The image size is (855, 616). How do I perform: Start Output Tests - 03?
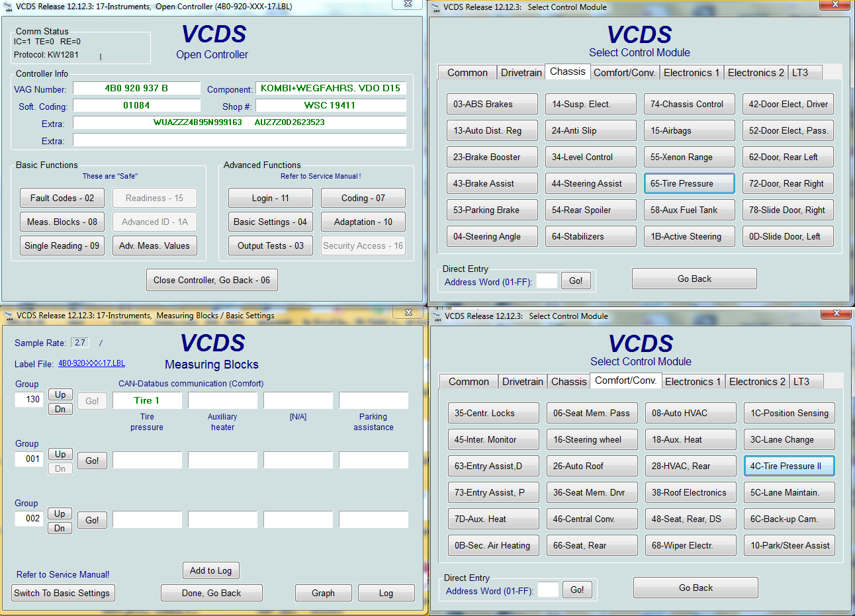271,245
